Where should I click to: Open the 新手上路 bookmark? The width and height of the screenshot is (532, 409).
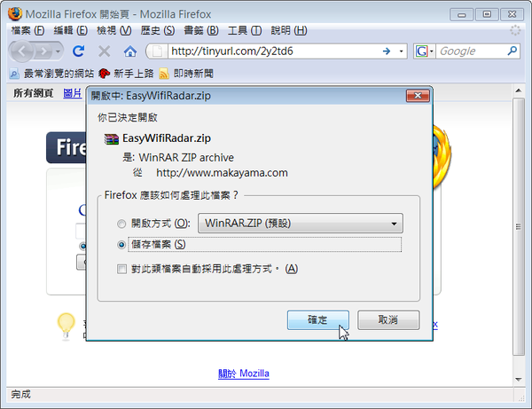(x=126, y=74)
